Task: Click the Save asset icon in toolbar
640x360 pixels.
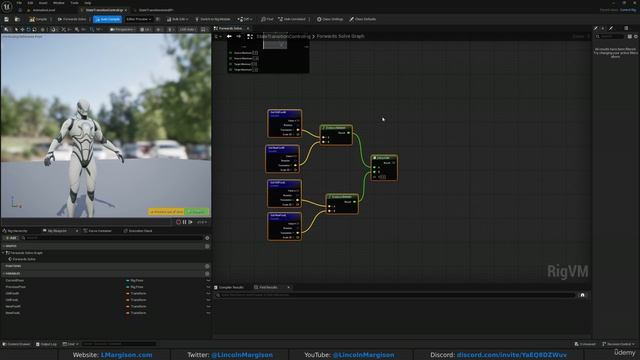Action: pos(7,19)
